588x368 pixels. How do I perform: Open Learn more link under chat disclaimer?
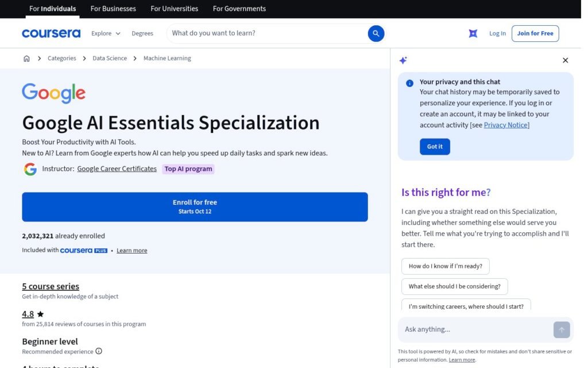click(462, 360)
